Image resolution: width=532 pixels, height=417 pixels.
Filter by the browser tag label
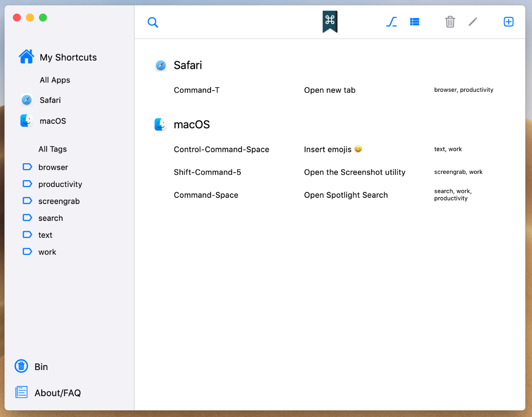point(53,167)
